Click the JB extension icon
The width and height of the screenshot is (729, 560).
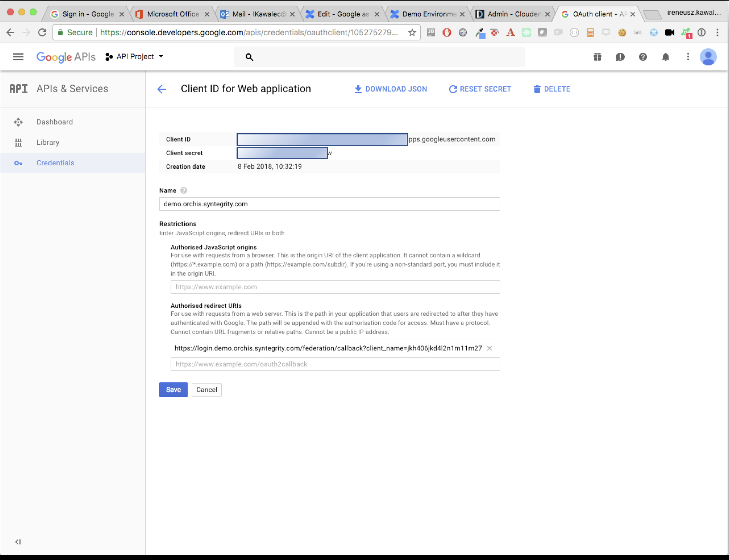coord(431,32)
